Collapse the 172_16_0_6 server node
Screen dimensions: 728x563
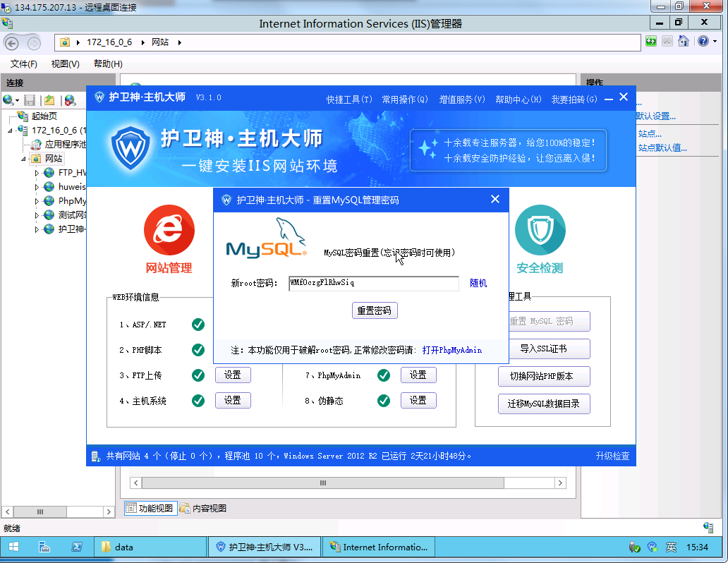10,131
